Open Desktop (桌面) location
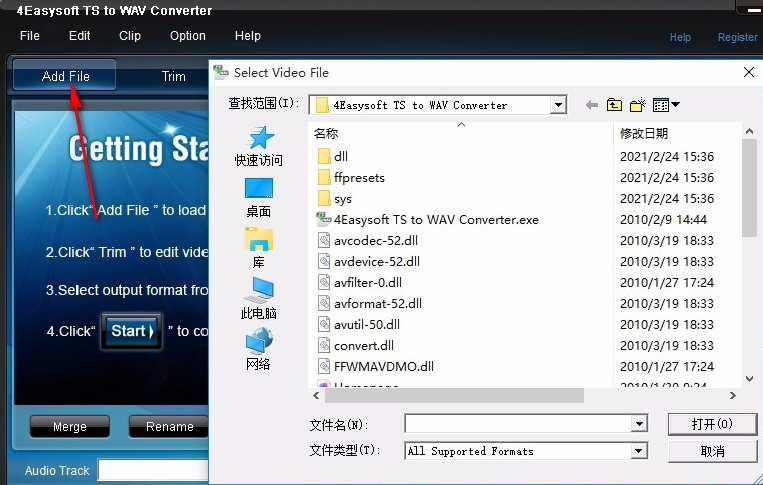The image size is (763, 485). (x=258, y=198)
